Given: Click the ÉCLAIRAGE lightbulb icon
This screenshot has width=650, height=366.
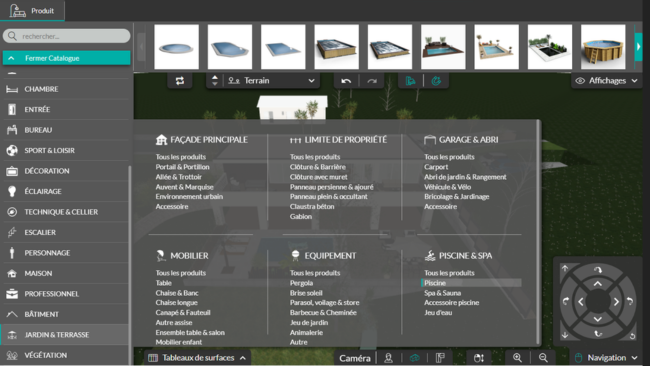Looking at the screenshot, I should pos(12,191).
